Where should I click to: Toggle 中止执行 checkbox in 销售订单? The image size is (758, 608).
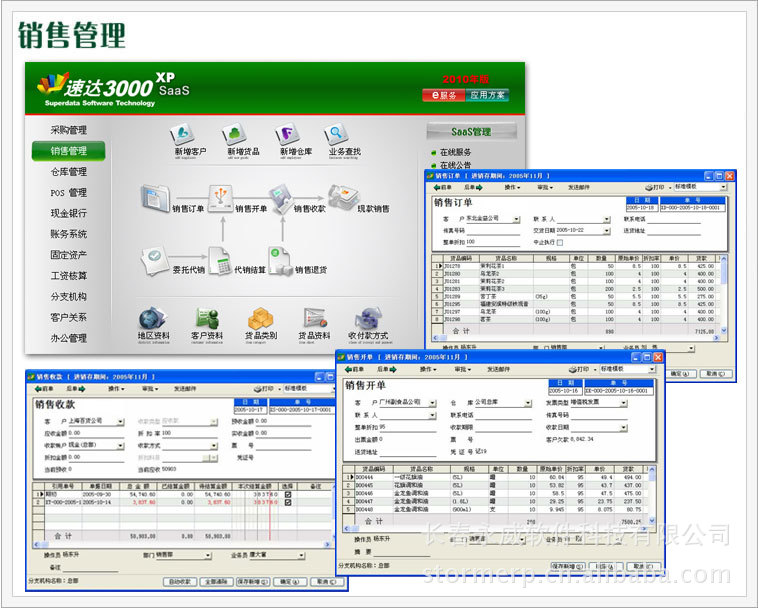(x=560, y=243)
